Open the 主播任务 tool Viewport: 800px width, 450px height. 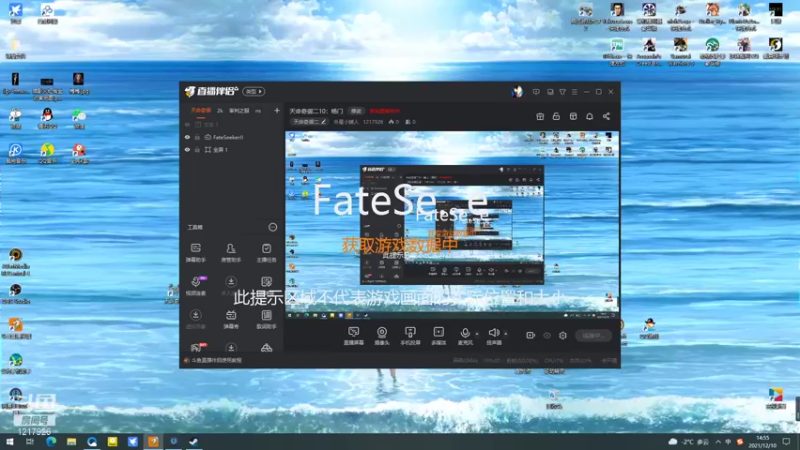tap(266, 253)
